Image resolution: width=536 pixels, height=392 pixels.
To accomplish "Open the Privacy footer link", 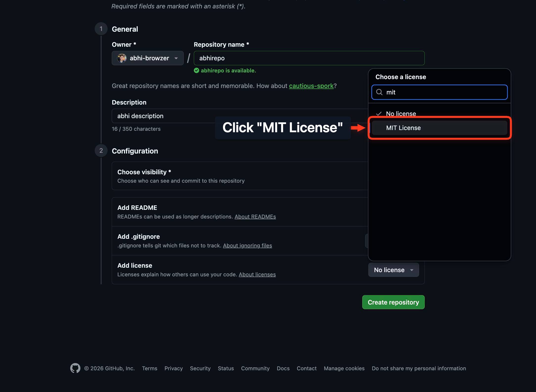I will (174, 368).
